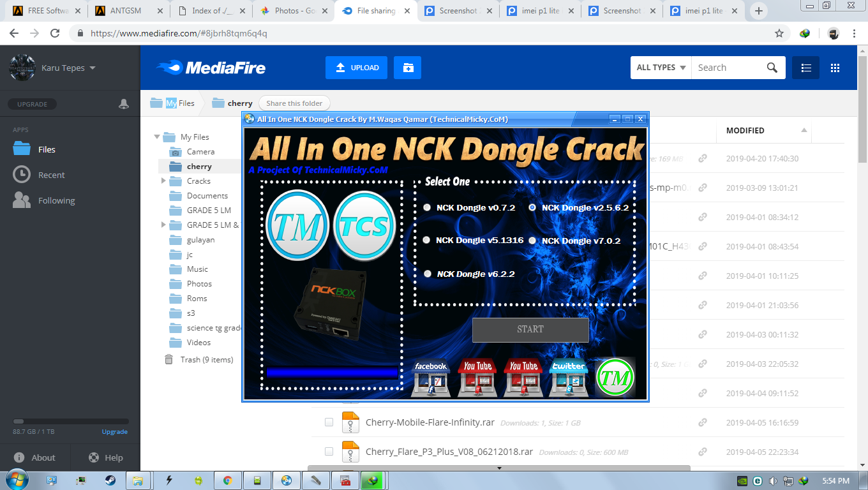Open Chrome's three-dot menu
The image size is (868, 490).
coord(854,33)
